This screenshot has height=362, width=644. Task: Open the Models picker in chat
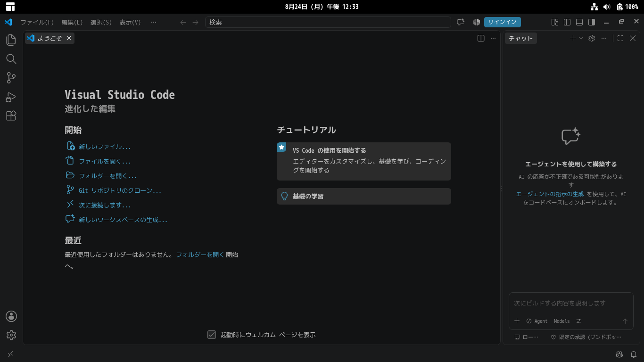[x=562, y=321]
